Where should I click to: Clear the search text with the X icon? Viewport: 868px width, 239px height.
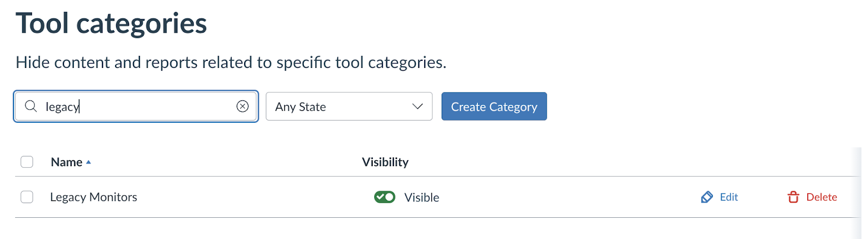(242, 106)
